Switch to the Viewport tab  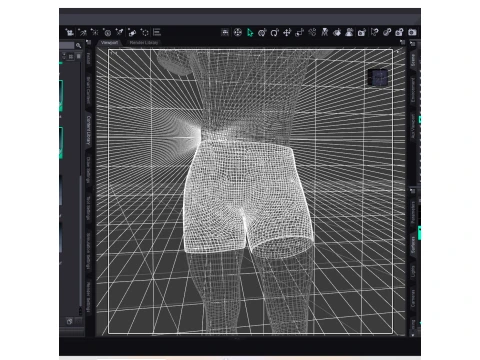click(x=109, y=43)
